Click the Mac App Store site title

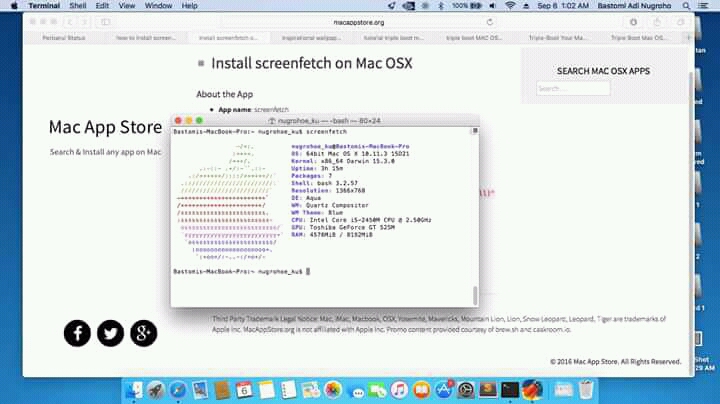coord(105,127)
